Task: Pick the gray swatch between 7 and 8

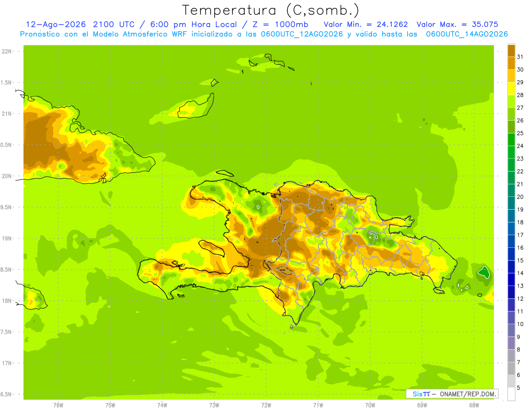Action: tap(511, 356)
